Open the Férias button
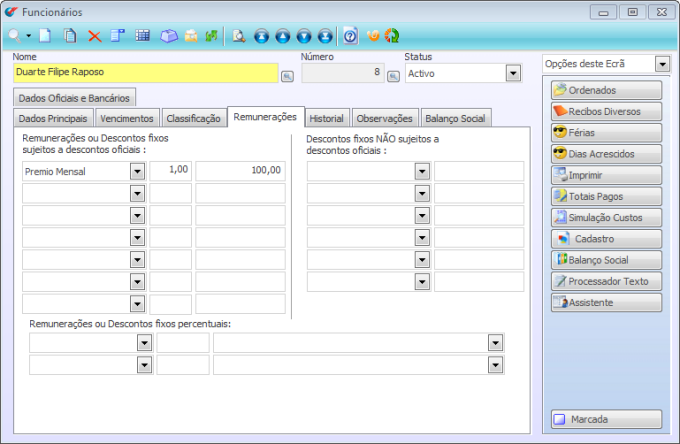The height and width of the screenshot is (444, 680). [x=607, y=133]
